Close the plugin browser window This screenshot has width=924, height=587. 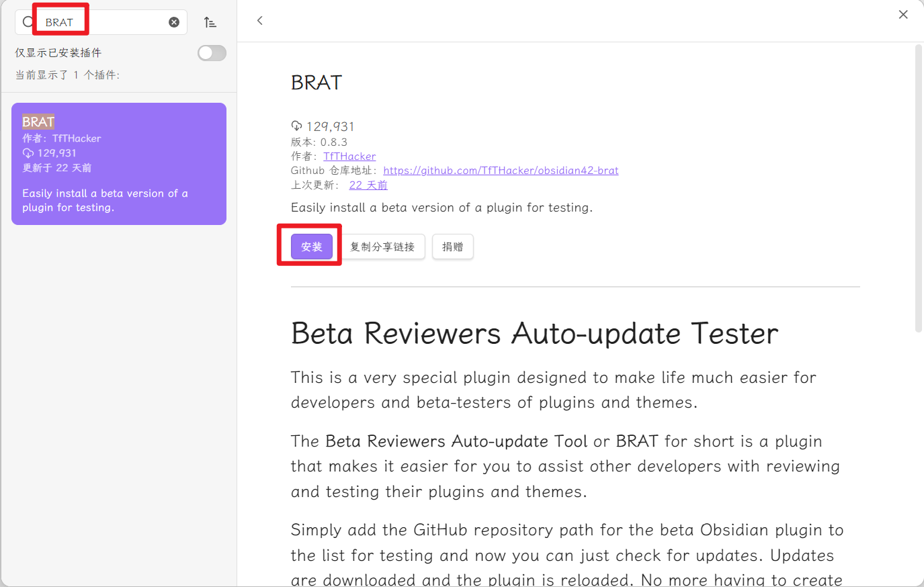(903, 14)
